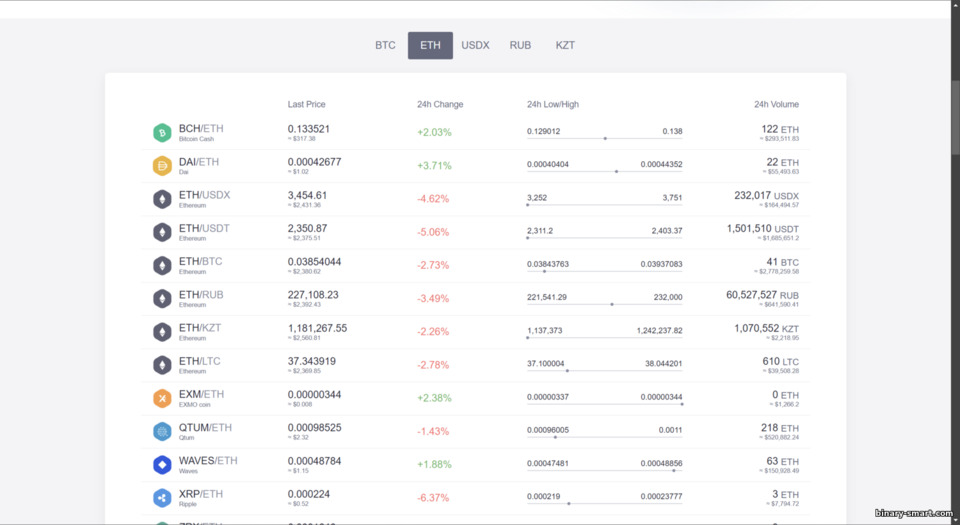The width and height of the screenshot is (960, 525).
Task: Click the 610 LTC volume value
Action: click(781, 362)
